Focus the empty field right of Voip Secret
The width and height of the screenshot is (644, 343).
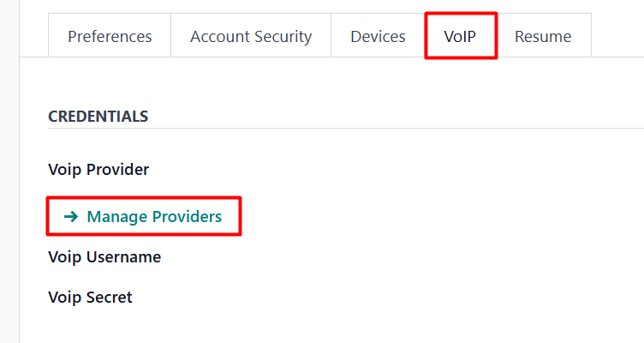pos(428,298)
